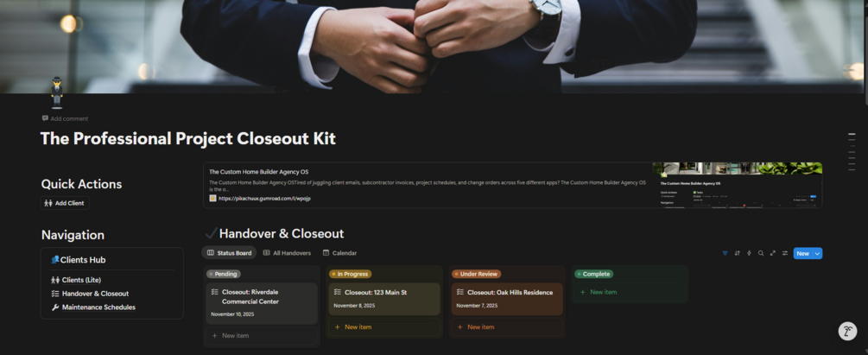868x355 pixels.
Task: Click Add comment above the title
Action: pos(65,118)
